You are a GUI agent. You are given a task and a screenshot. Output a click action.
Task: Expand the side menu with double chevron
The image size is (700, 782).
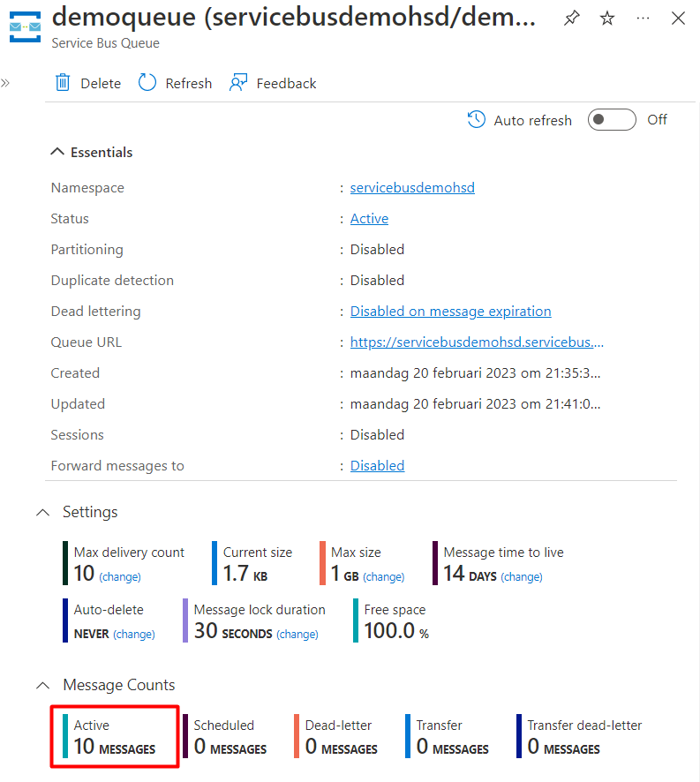tap(5, 83)
